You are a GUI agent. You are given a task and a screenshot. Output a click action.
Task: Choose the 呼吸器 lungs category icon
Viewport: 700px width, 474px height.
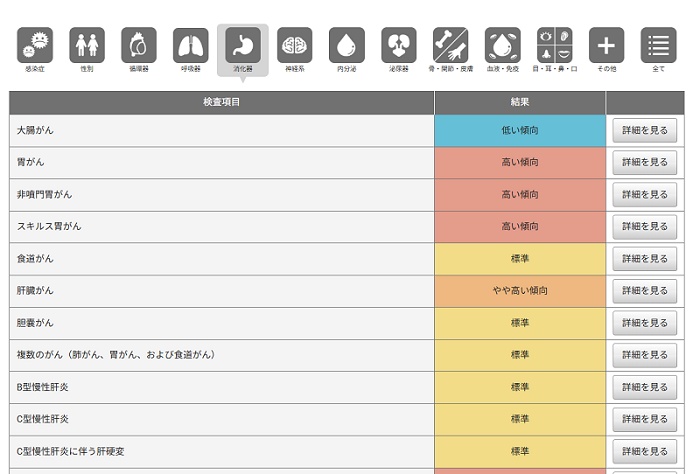point(191,46)
